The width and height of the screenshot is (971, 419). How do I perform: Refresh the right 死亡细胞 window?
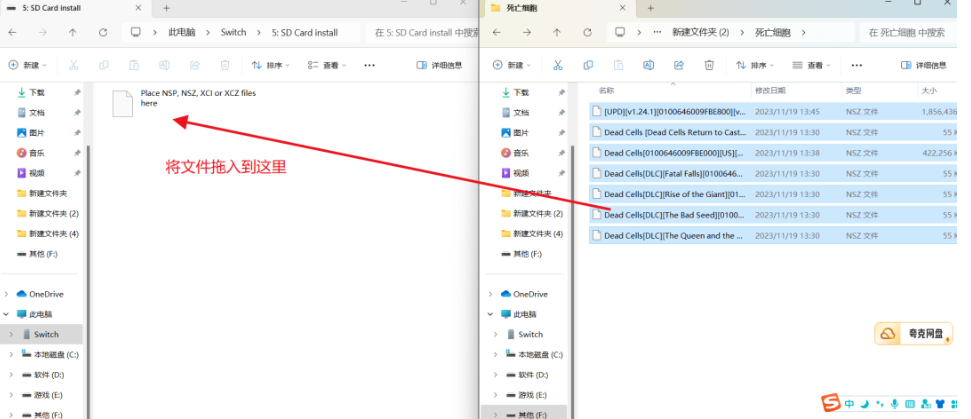tap(587, 32)
